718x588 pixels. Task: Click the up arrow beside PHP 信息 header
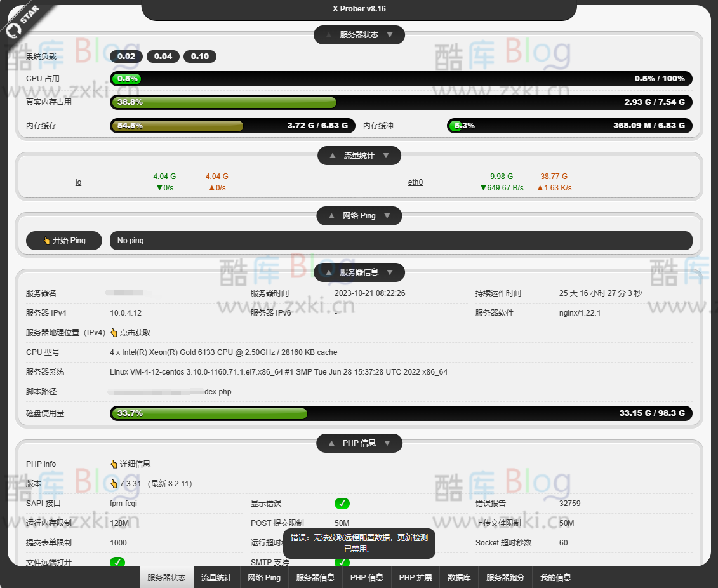(x=331, y=443)
